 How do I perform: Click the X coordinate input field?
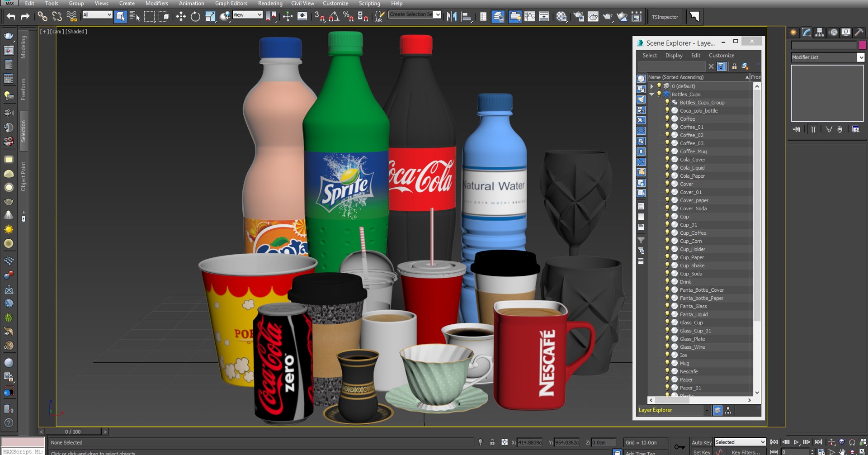(x=529, y=442)
